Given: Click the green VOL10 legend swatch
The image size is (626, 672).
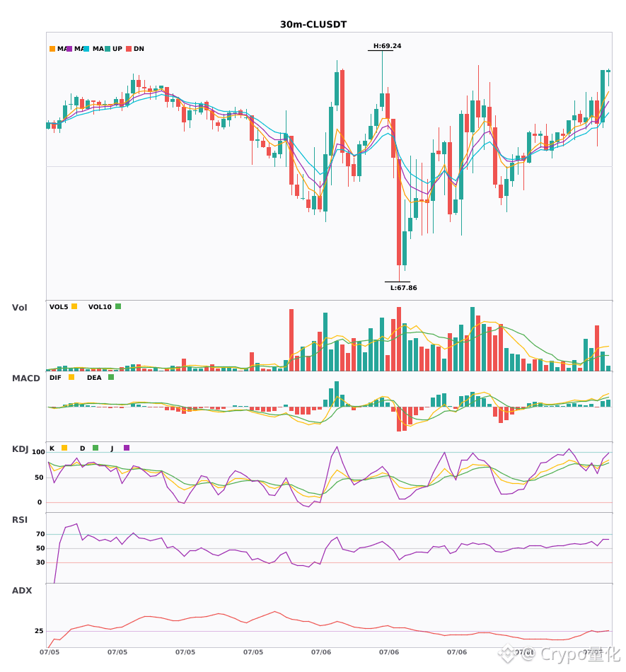Looking at the screenshot, I should (x=118, y=306).
